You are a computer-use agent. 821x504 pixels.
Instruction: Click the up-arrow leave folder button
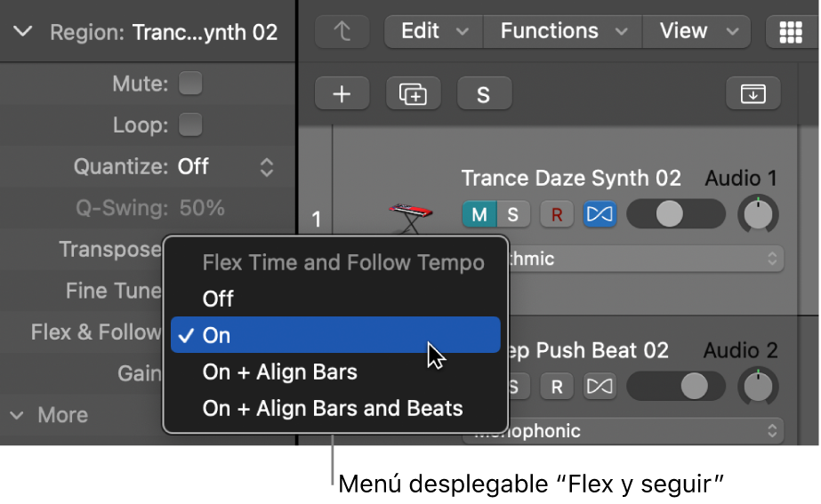click(342, 31)
